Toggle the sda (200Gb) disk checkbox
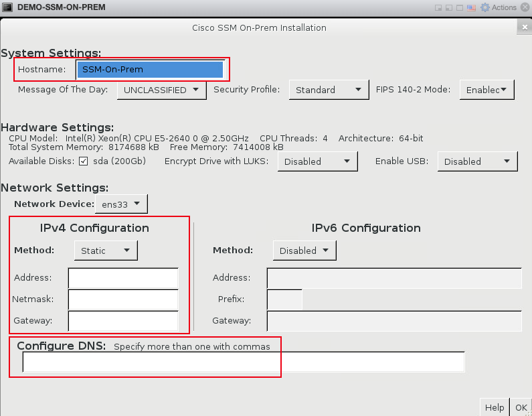Image resolution: width=532 pixels, height=416 pixels. 83,161
